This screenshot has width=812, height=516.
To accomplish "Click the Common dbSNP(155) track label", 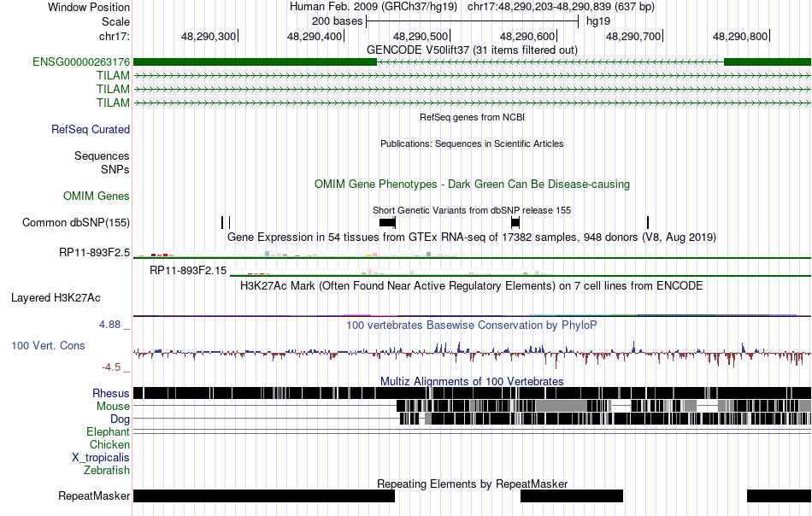I will pos(76,223).
